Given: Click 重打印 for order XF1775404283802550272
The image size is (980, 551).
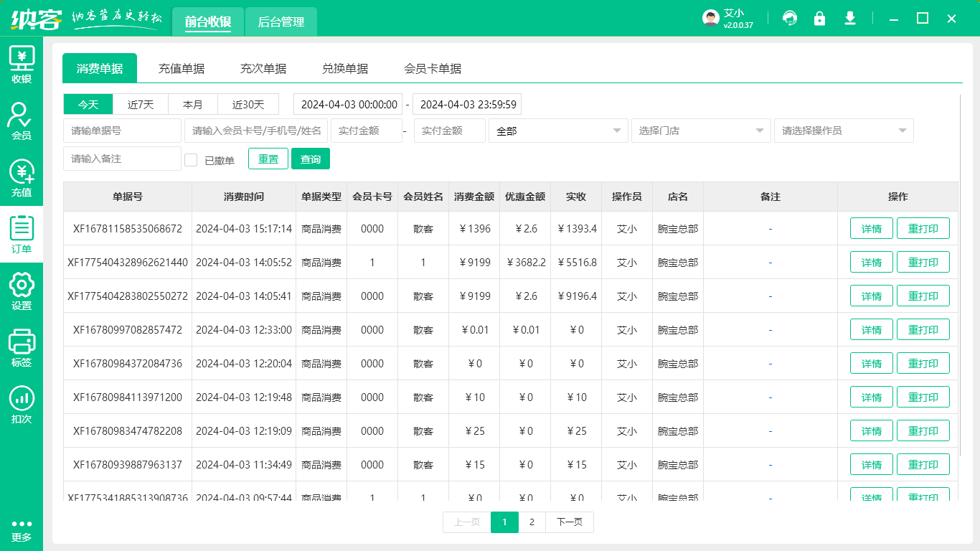Looking at the screenshot, I should tap(923, 296).
